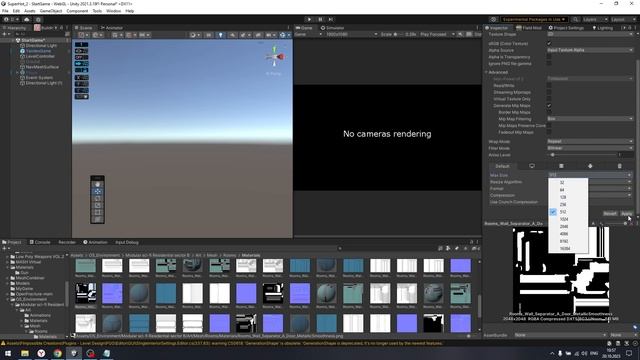
Task: Open the undo history icon
Action: pos(493,19)
